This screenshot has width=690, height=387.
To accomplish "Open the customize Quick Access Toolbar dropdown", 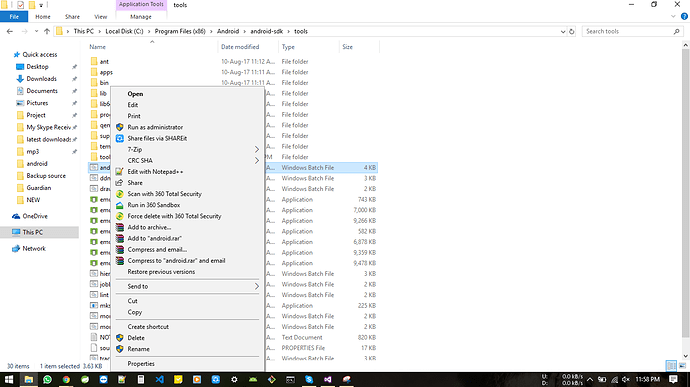I will (41, 5).
